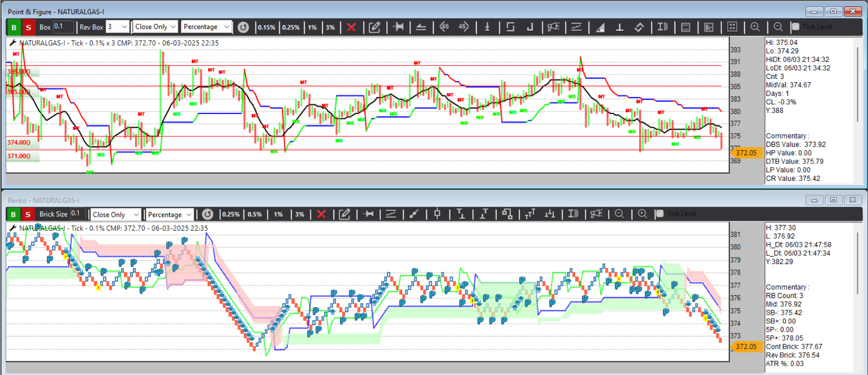Image resolution: width=868 pixels, height=375 pixels.
Task: Toggle the Tick Level checkbox in Point & Figure
Action: click(x=796, y=27)
